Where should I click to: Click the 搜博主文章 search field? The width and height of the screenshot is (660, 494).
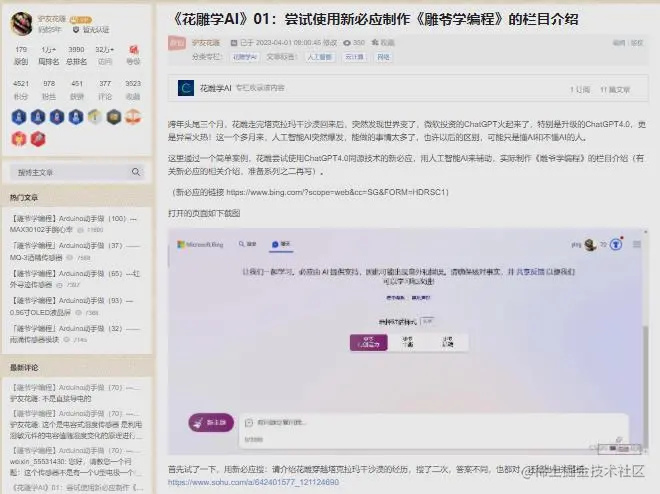77,172
